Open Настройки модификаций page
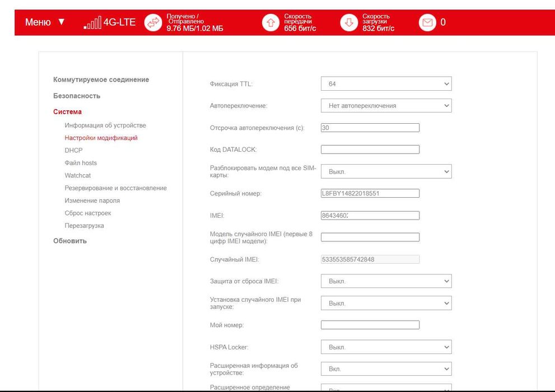The width and height of the screenshot is (555, 392). click(x=101, y=138)
